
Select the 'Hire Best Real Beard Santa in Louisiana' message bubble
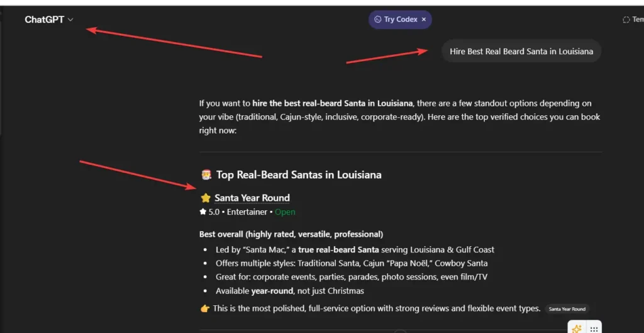521,52
